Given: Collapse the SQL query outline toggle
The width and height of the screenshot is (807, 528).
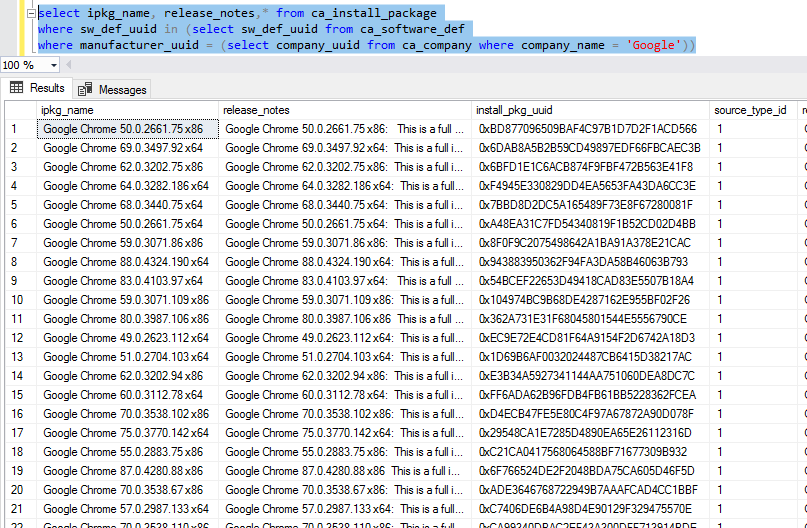Looking at the screenshot, I should [31, 13].
